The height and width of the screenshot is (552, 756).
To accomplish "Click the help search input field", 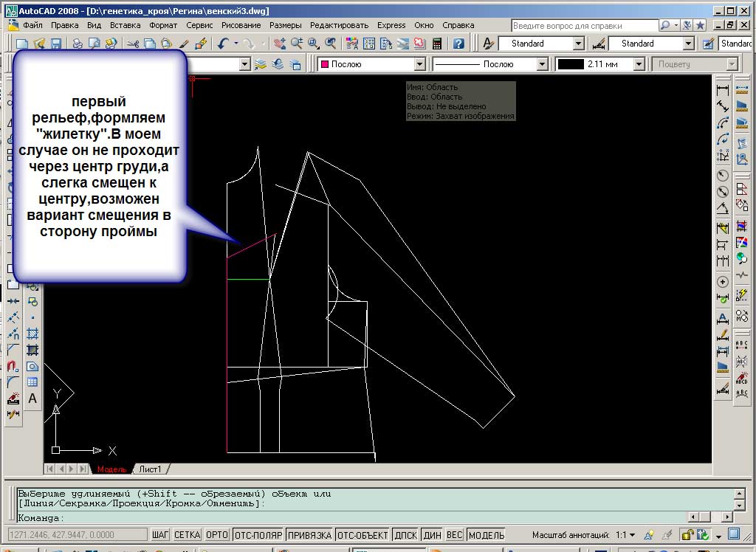I will point(584,25).
